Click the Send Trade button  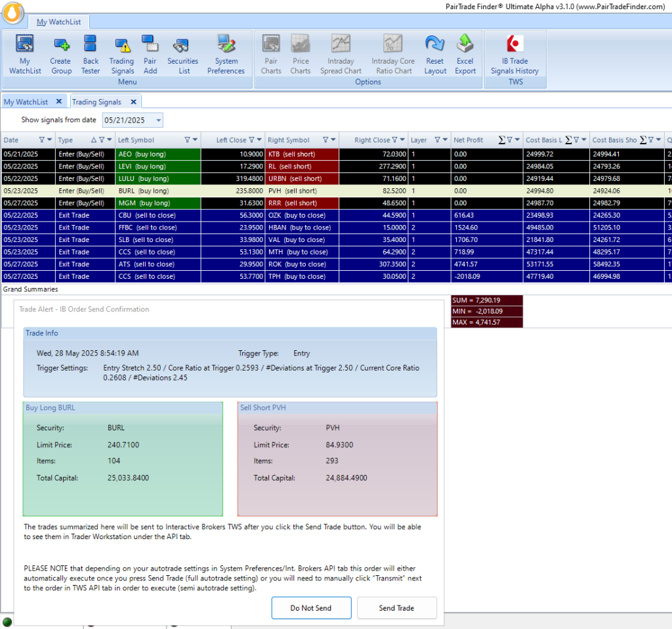[396, 608]
